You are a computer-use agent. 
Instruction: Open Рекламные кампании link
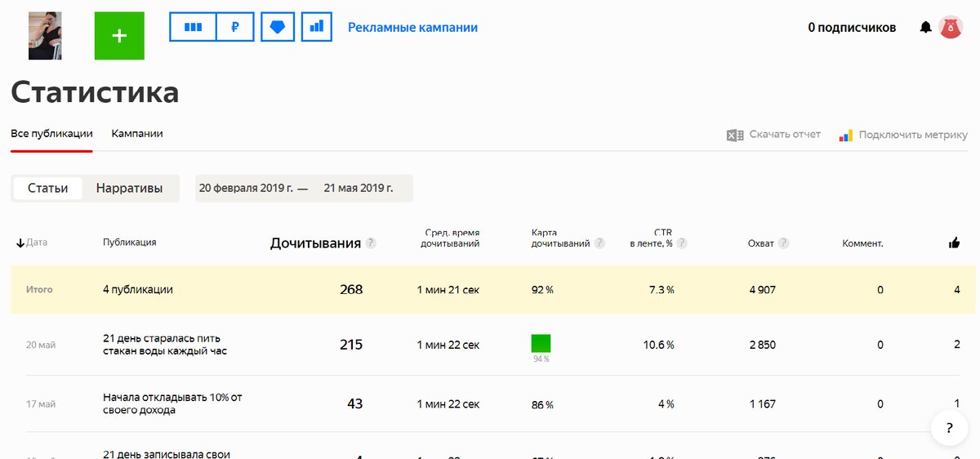pyautogui.click(x=412, y=28)
